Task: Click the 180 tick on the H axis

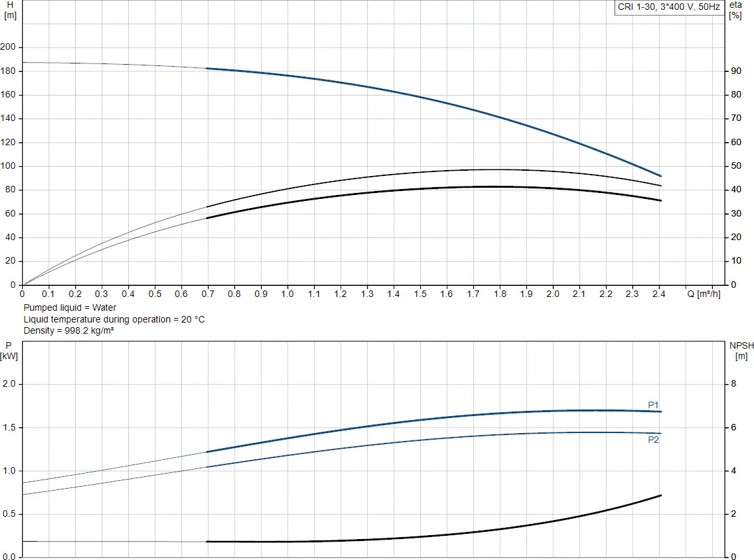Action: pyautogui.click(x=8, y=71)
